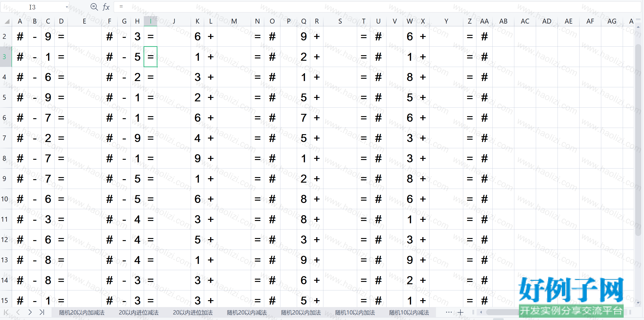
Task: Select the 随机10以内加法 sheet tab
Action: click(355, 313)
